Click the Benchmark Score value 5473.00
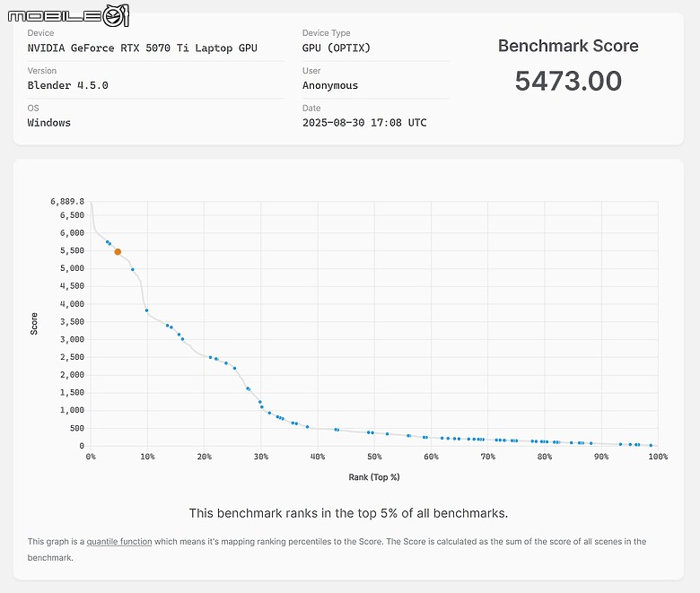Image resolution: width=700 pixels, height=593 pixels. pyautogui.click(x=568, y=81)
